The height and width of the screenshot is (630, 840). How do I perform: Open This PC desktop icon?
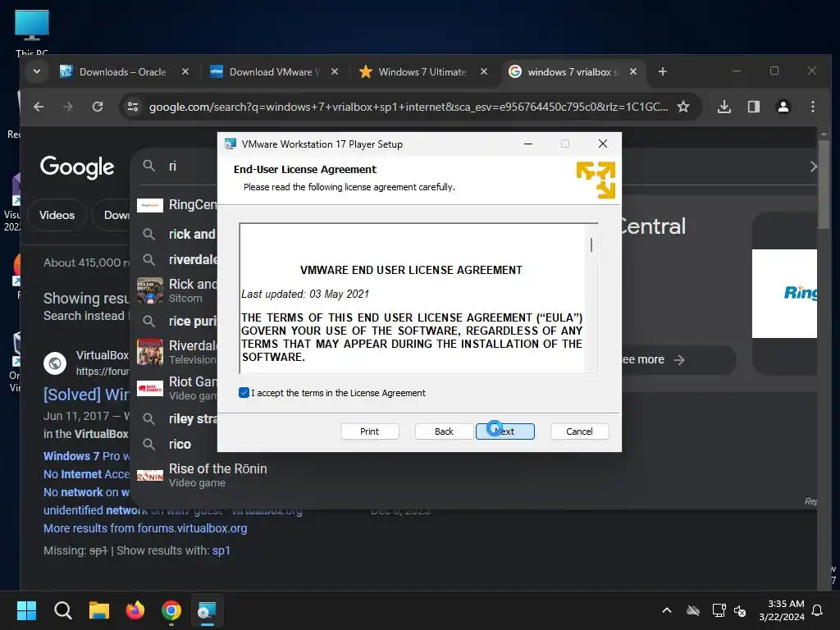click(x=32, y=32)
